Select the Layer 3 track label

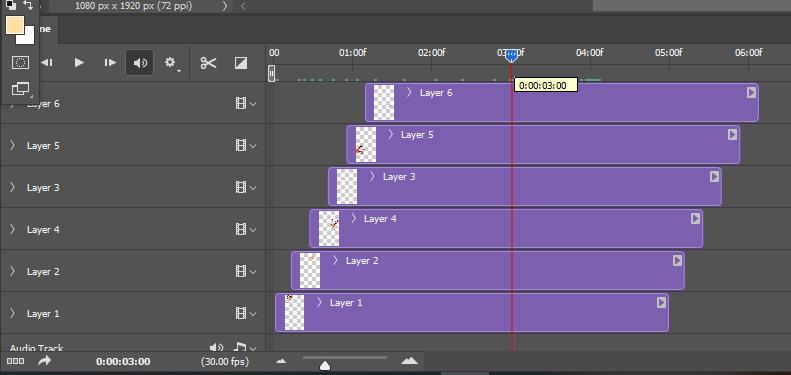click(x=43, y=188)
